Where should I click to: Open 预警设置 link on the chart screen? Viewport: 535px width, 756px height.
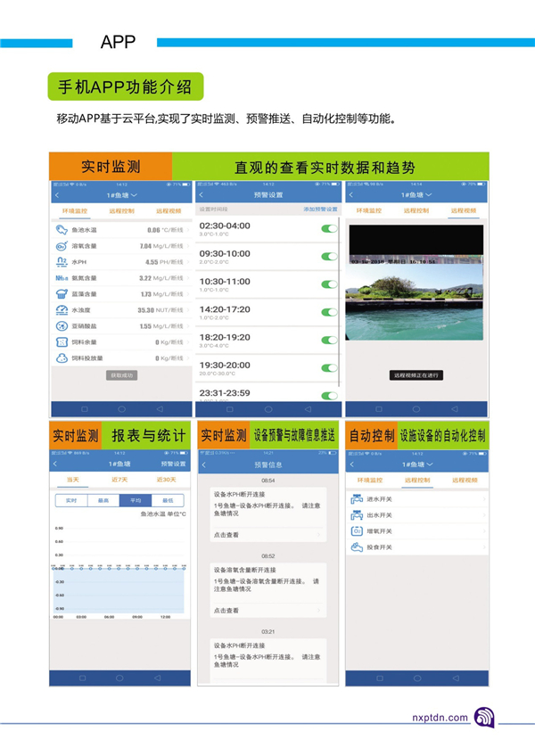173,464
